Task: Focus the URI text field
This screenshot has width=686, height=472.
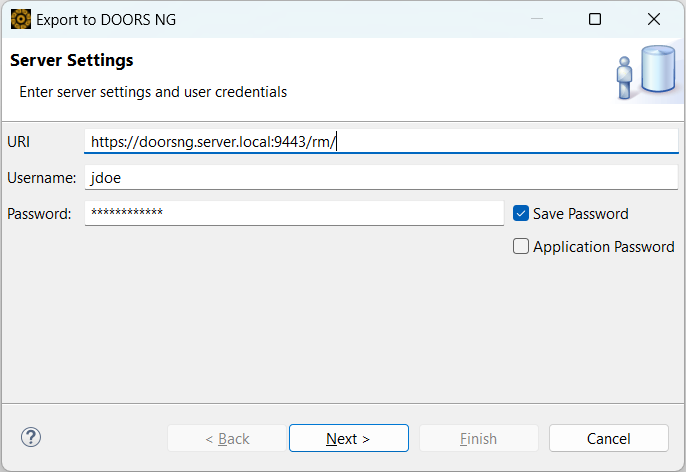Action: [x=380, y=141]
